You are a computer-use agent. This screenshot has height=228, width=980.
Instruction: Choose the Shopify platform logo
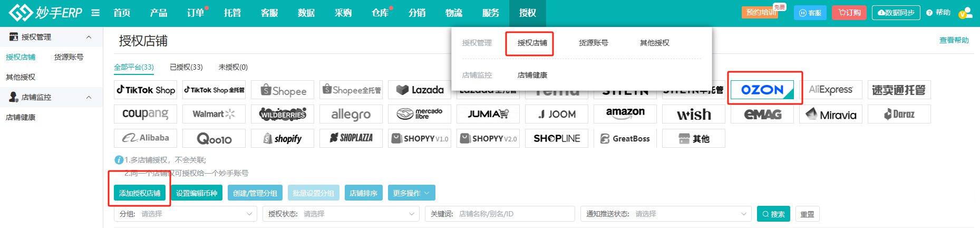pyautogui.click(x=283, y=138)
